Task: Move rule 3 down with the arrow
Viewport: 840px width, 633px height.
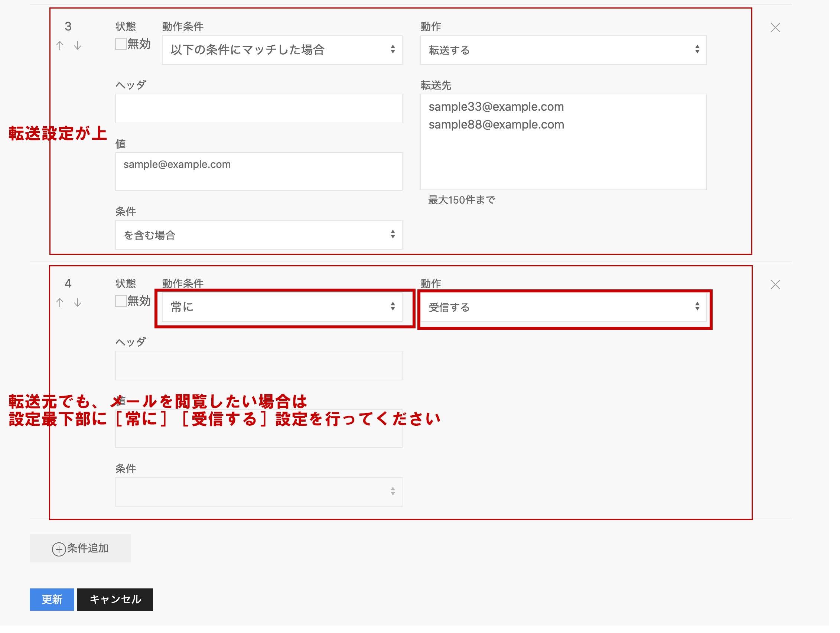Action: click(78, 46)
